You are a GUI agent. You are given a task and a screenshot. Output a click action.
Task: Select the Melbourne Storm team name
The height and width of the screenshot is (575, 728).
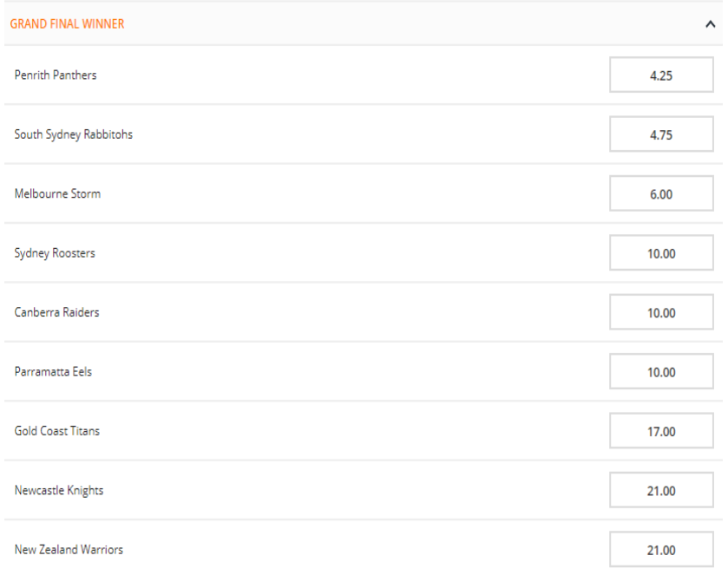click(x=57, y=193)
